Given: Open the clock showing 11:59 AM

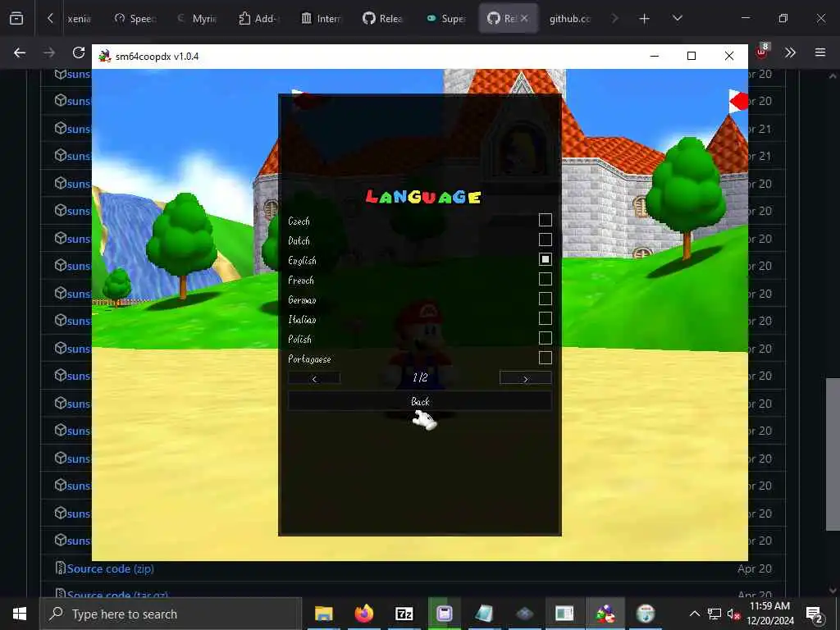Looking at the screenshot, I should pyautogui.click(x=769, y=614).
